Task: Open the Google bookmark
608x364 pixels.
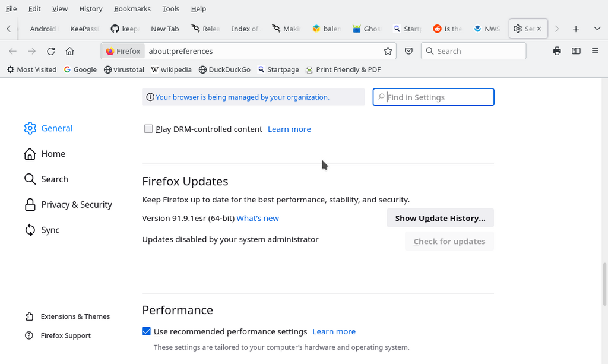Action: pyautogui.click(x=80, y=70)
